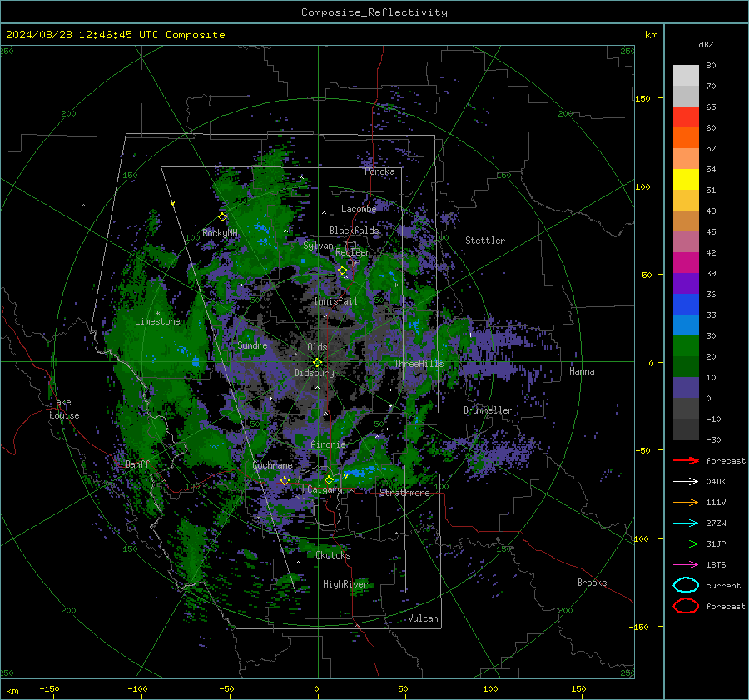Click the RedDeer city label
749x700 pixels.
tap(353, 252)
